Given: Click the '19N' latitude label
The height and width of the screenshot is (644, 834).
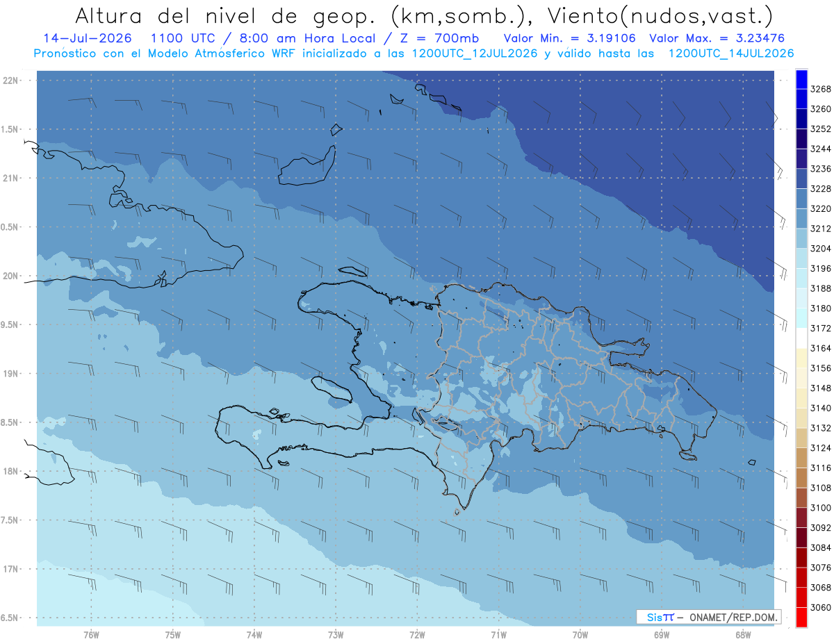Looking at the screenshot, I should [x=12, y=374].
